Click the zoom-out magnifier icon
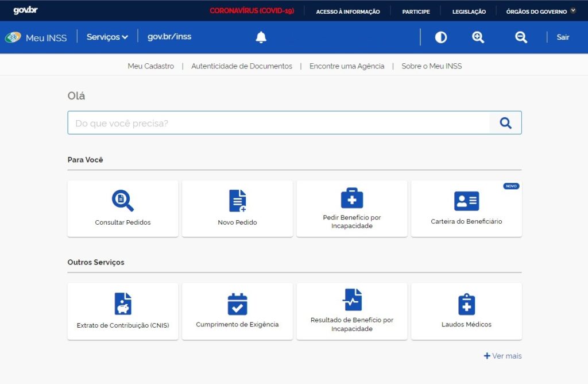 point(520,37)
